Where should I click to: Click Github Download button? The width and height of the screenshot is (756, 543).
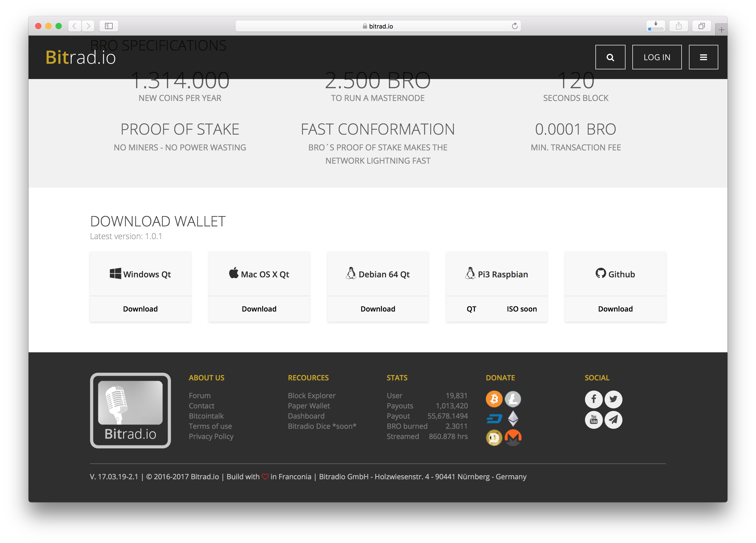tap(615, 308)
